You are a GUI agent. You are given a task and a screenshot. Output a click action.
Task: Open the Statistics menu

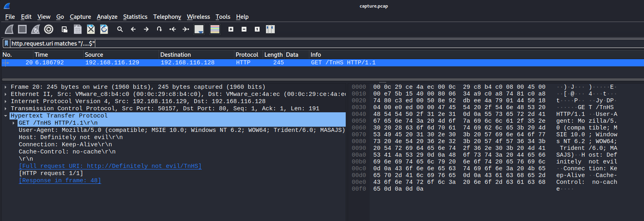tap(135, 17)
